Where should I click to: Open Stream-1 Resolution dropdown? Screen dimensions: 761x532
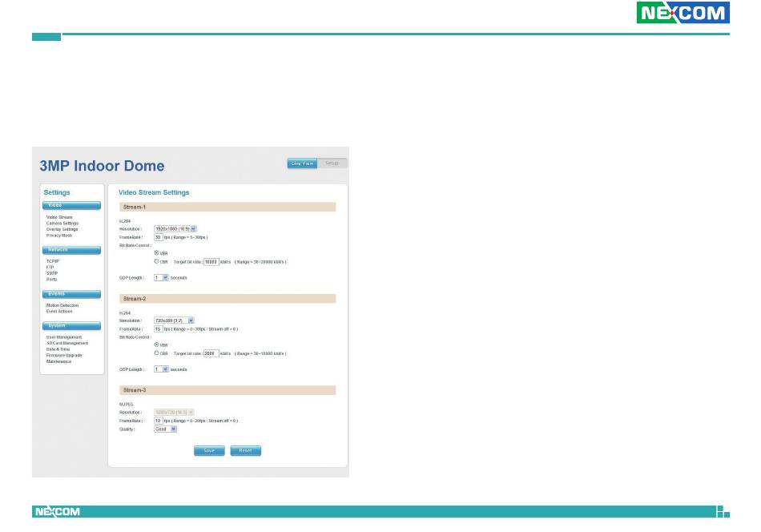click(x=175, y=229)
